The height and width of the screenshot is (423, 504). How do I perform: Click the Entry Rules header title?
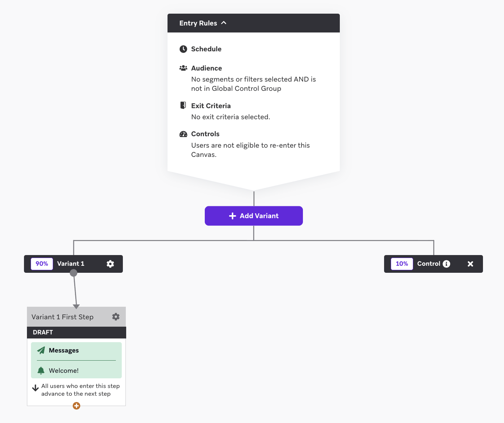[198, 23]
